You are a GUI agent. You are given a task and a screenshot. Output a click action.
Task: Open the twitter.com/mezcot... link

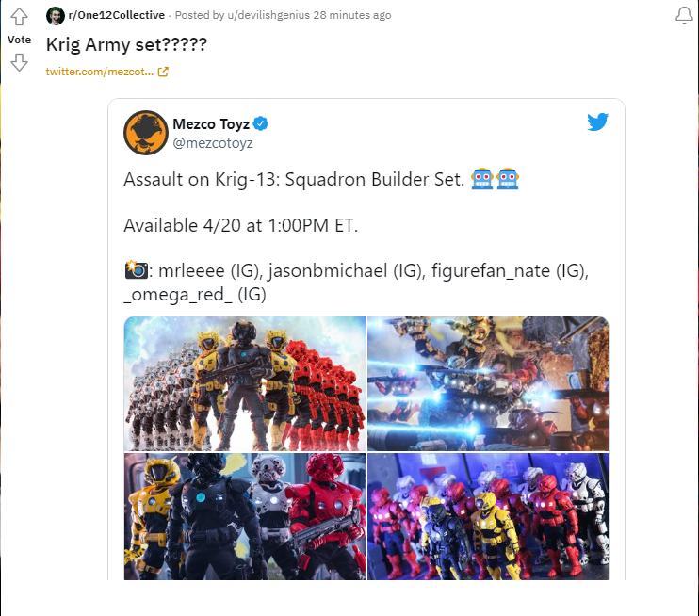[x=100, y=72]
